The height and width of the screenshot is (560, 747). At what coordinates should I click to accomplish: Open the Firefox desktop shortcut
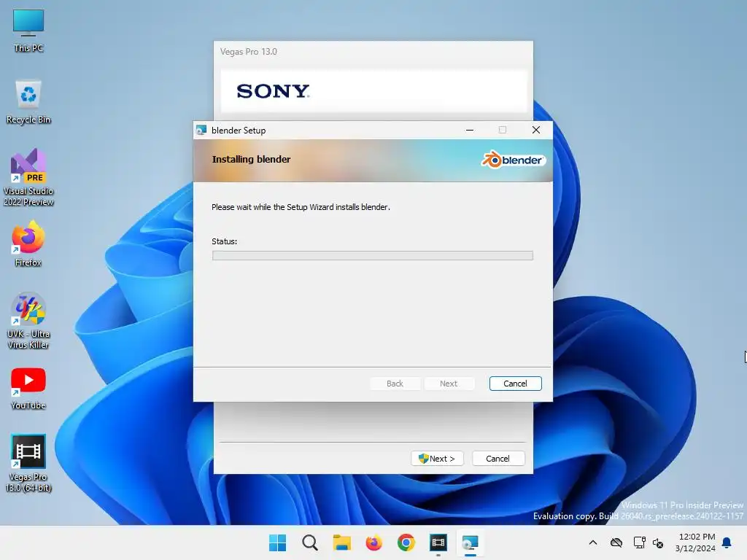(28, 244)
